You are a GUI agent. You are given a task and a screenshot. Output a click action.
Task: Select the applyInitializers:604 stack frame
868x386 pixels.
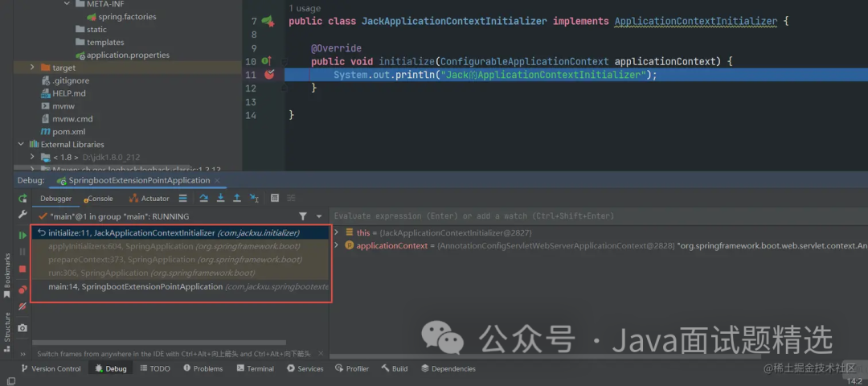click(x=180, y=246)
